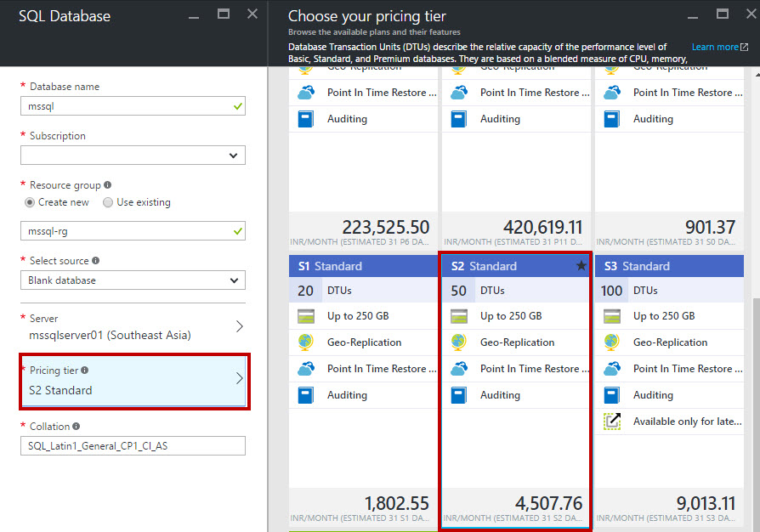Click the Auditing book icon in S3 Standard
The image size is (760, 532).
pos(612,395)
